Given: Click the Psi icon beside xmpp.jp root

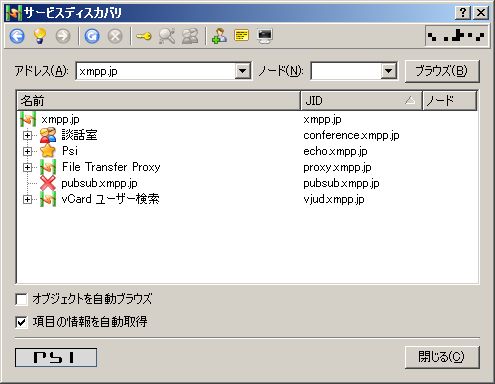Looking at the screenshot, I should (x=28, y=119).
